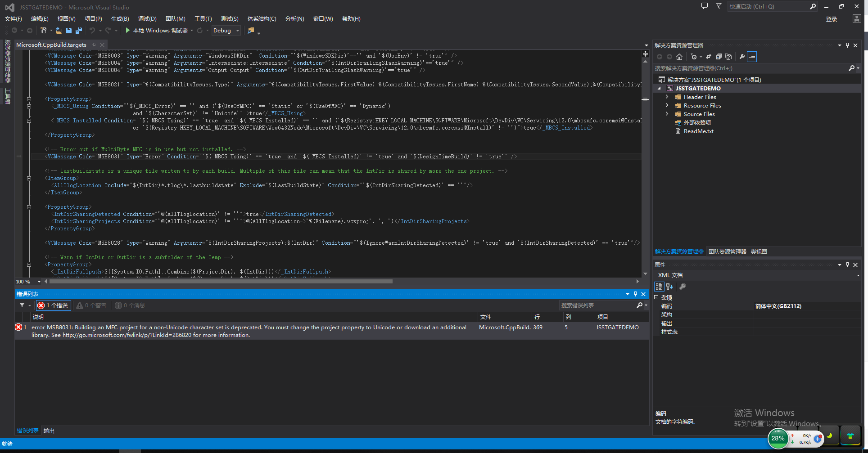Click the 登录 sign-in link
This screenshot has height=453, width=868.
click(831, 19)
